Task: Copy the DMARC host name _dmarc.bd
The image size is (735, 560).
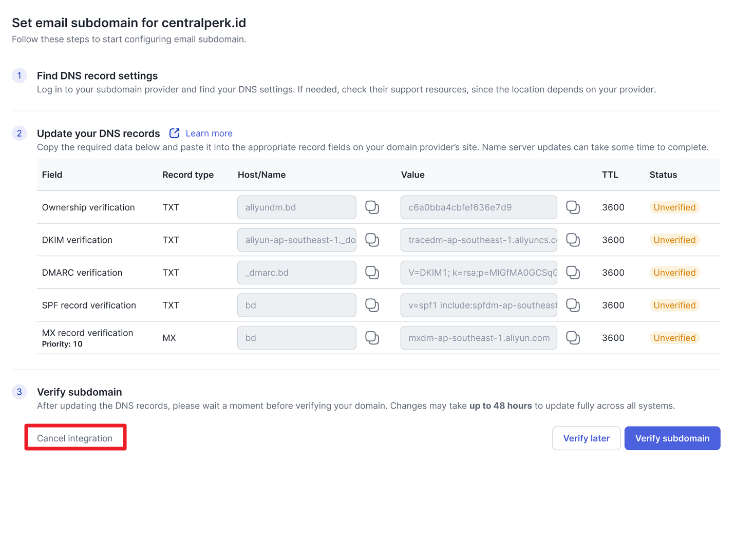Action: tap(372, 273)
